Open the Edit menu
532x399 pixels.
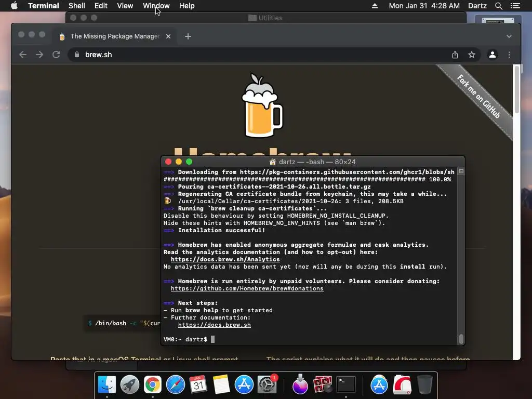[101, 6]
